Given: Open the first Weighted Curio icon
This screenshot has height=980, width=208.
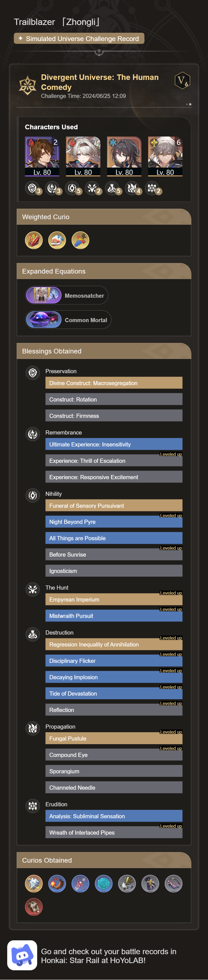Looking at the screenshot, I should [34, 240].
